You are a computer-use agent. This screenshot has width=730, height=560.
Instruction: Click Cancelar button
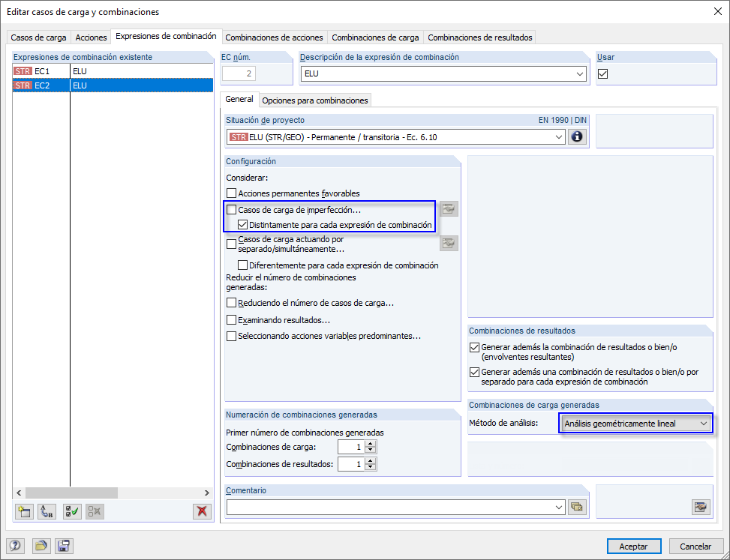coord(695,547)
